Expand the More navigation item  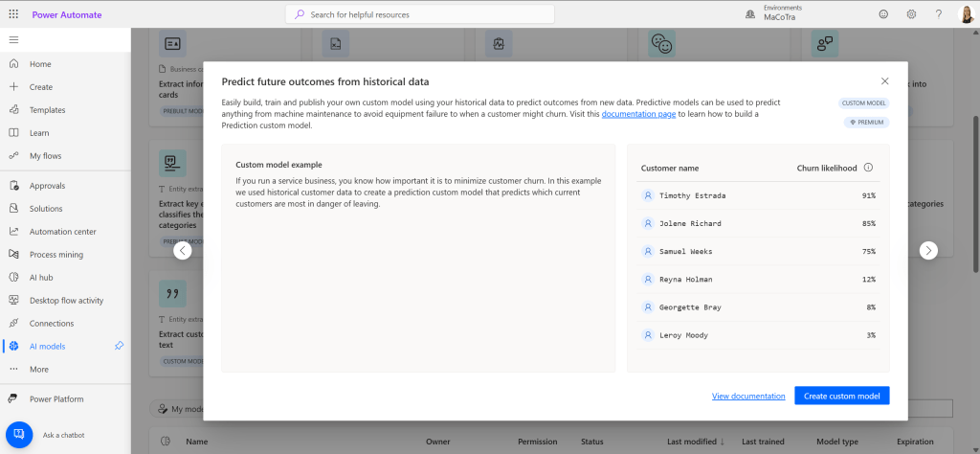click(x=38, y=369)
